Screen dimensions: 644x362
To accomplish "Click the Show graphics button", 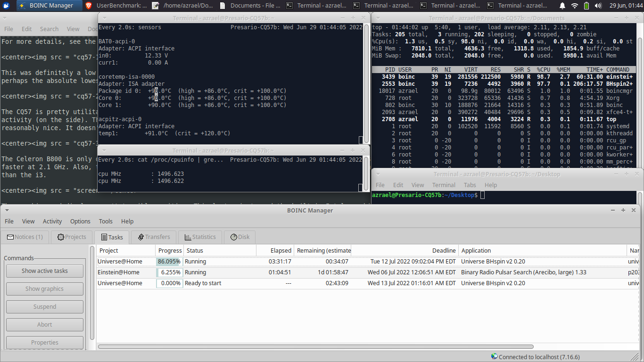I will pyautogui.click(x=45, y=288).
